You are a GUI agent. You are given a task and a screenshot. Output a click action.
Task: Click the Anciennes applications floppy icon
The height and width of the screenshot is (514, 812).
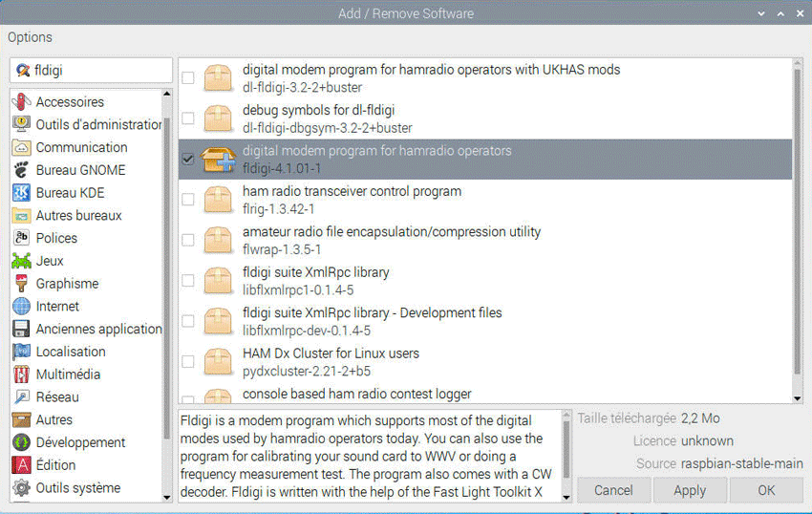(x=21, y=329)
